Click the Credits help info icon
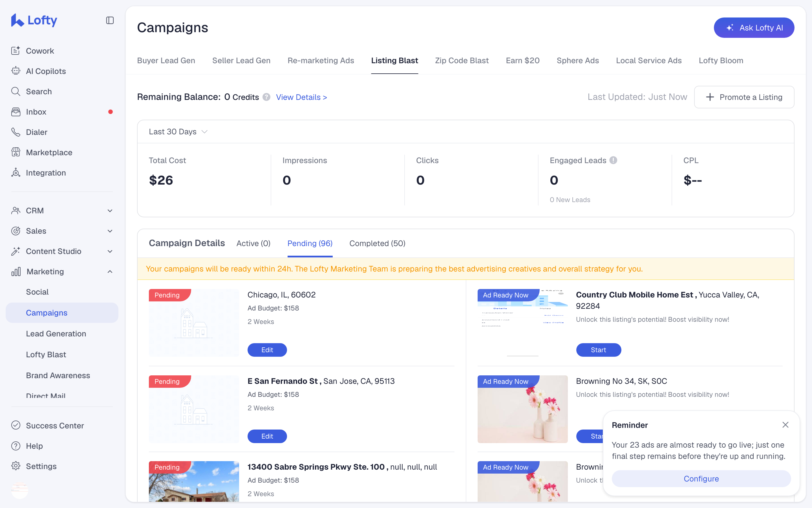 (x=266, y=97)
